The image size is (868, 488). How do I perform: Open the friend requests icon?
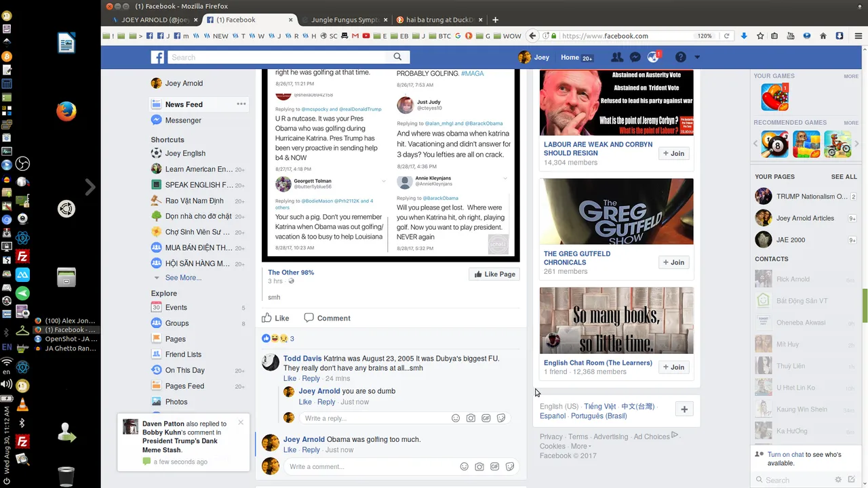click(616, 58)
